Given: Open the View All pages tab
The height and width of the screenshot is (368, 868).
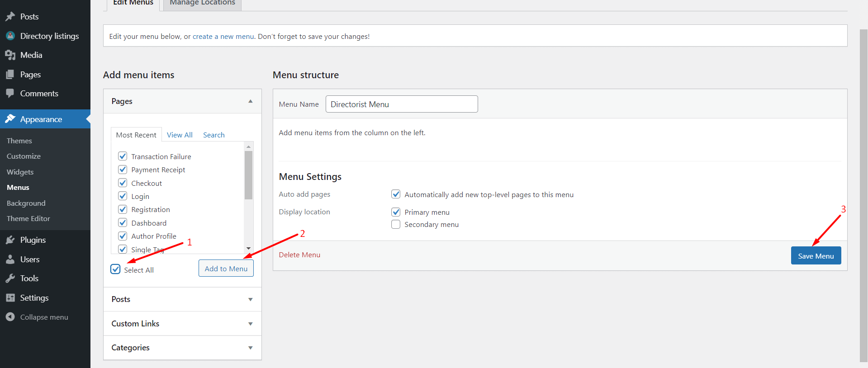Looking at the screenshot, I should [180, 135].
